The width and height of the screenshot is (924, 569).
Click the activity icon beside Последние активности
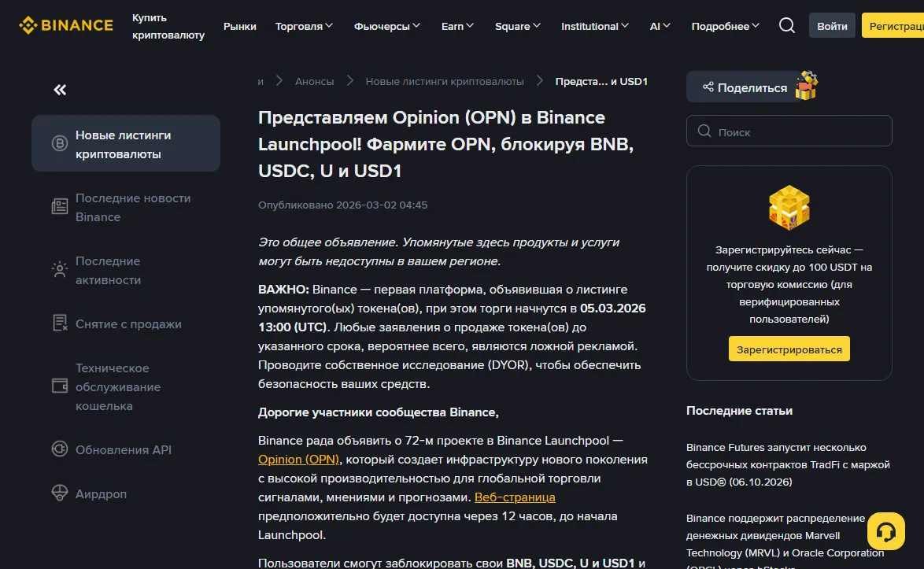(x=60, y=270)
